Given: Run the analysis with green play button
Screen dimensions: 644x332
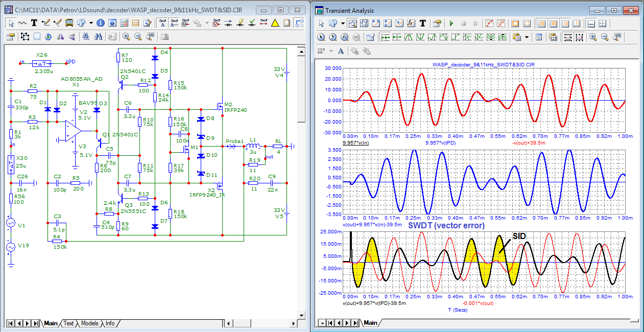Looking at the screenshot, I should [451, 23].
